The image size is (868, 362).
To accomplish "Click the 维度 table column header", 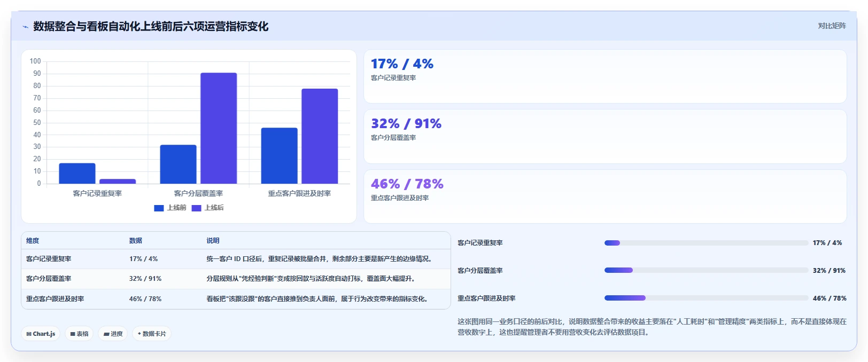I will tap(33, 241).
